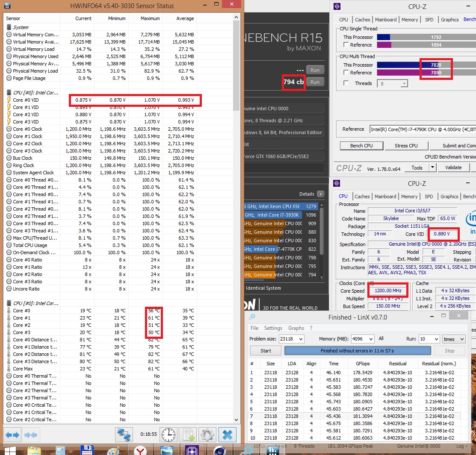
Task: Click Core #0 temperature thermometer icon
Action: (9, 310)
